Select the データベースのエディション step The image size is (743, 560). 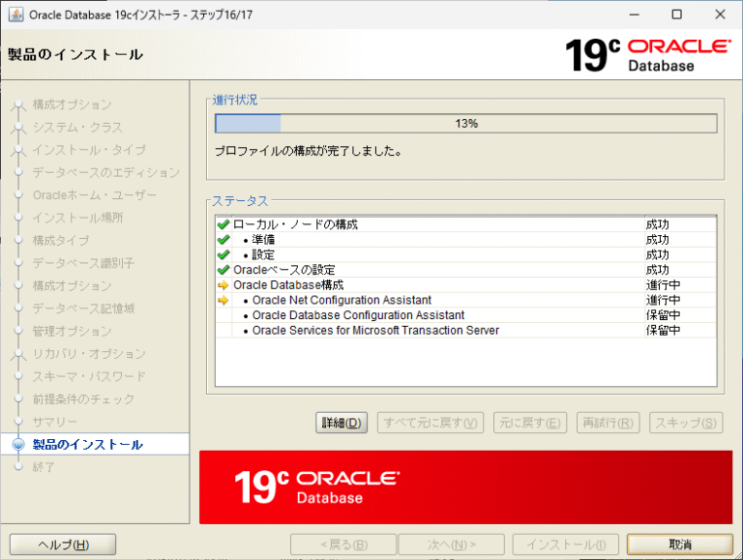click(x=106, y=172)
